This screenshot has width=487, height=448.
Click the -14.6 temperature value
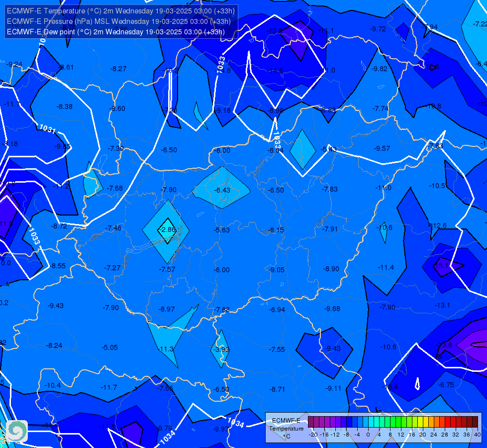275,71
